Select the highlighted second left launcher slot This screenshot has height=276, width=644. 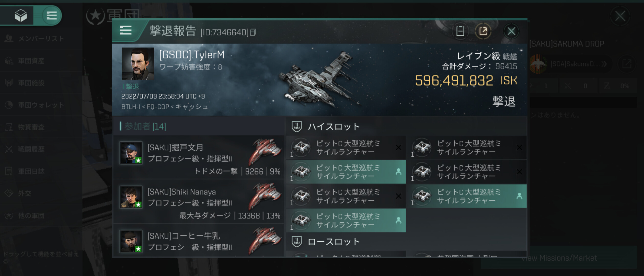coord(346,172)
